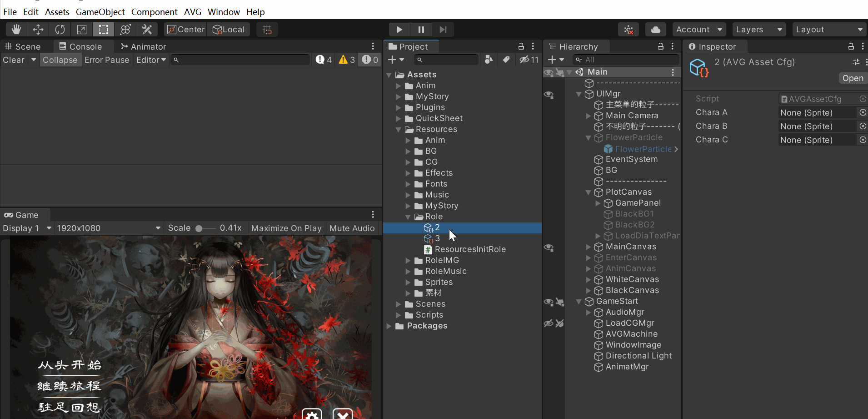This screenshot has height=419, width=868.
Task: Click the grid snapping icon
Action: pyautogui.click(x=267, y=30)
